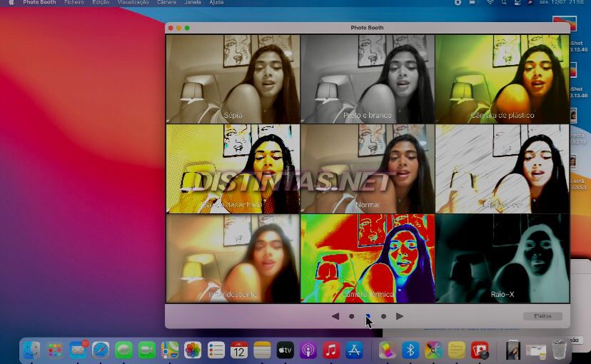Open Reminders in the Dock
The height and width of the screenshot is (364, 591).
(216, 350)
